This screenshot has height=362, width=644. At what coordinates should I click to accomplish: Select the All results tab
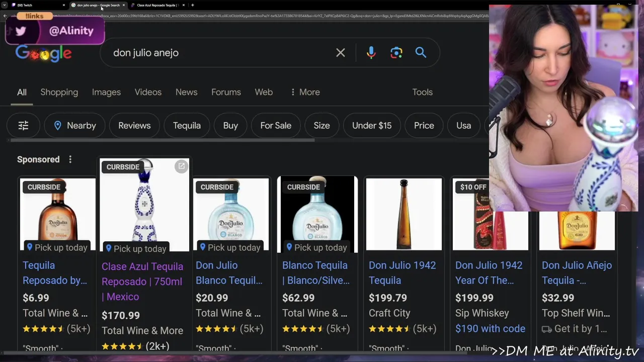pos(22,92)
